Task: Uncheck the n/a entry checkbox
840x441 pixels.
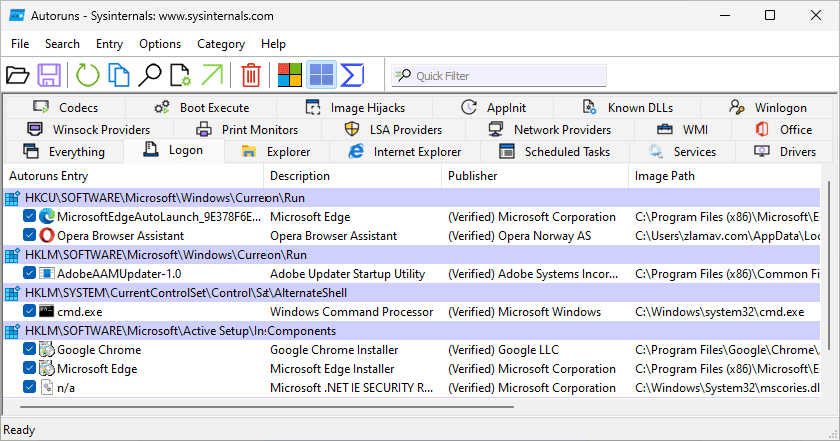Action: 29,387
